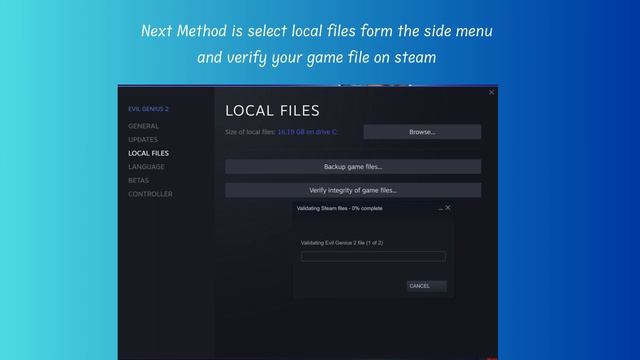Switch to the Updates tab
The width and height of the screenshot is (640, 360).
143,140
